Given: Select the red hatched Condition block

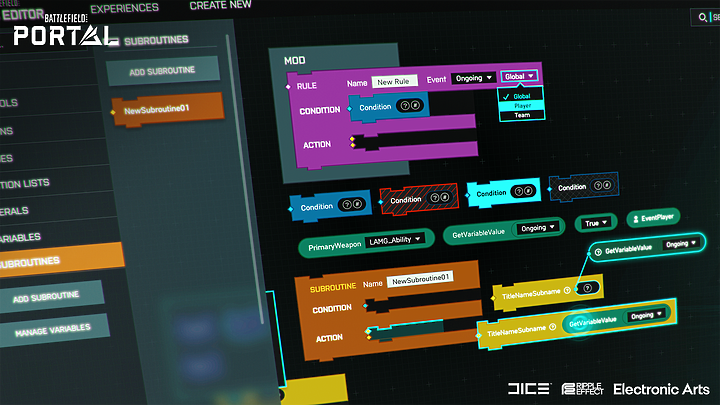Looking at the screenshot, I should (x=419, y=199).
